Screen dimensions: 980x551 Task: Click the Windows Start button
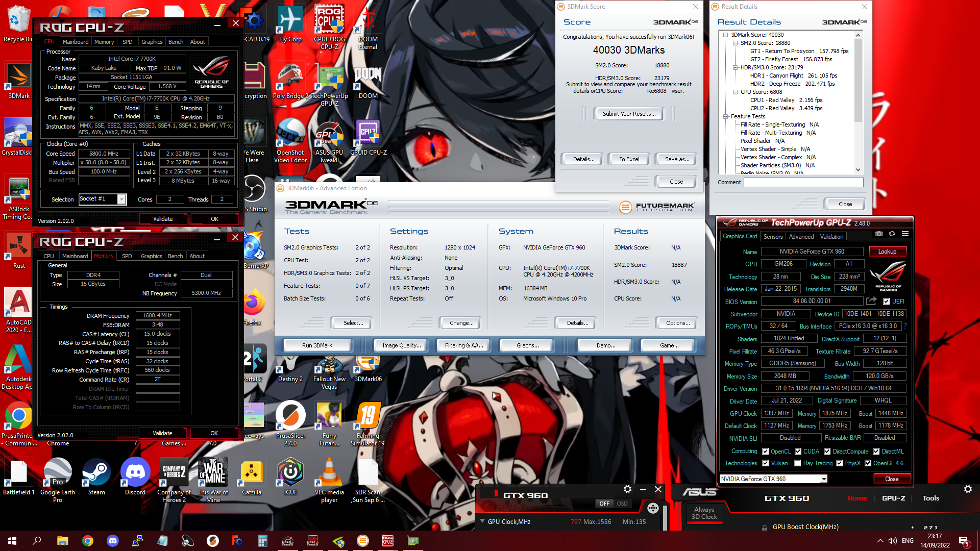pyautogui.click(x=12, y=541)
